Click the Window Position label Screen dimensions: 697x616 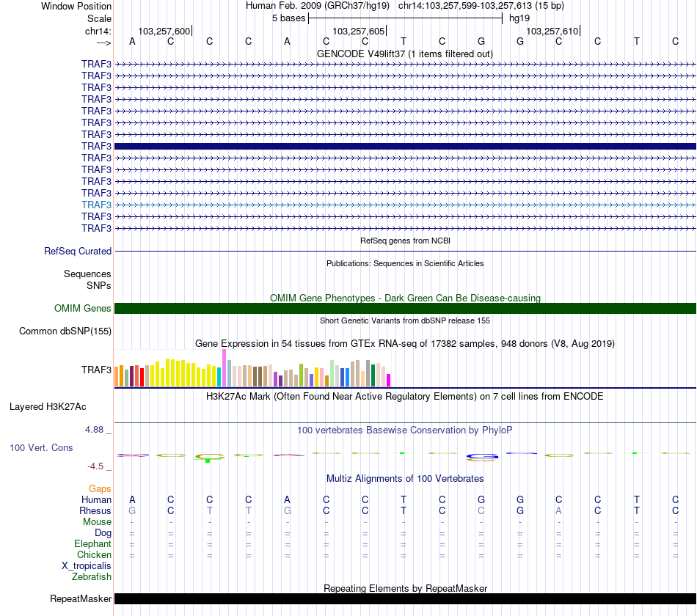pos(76,6)
